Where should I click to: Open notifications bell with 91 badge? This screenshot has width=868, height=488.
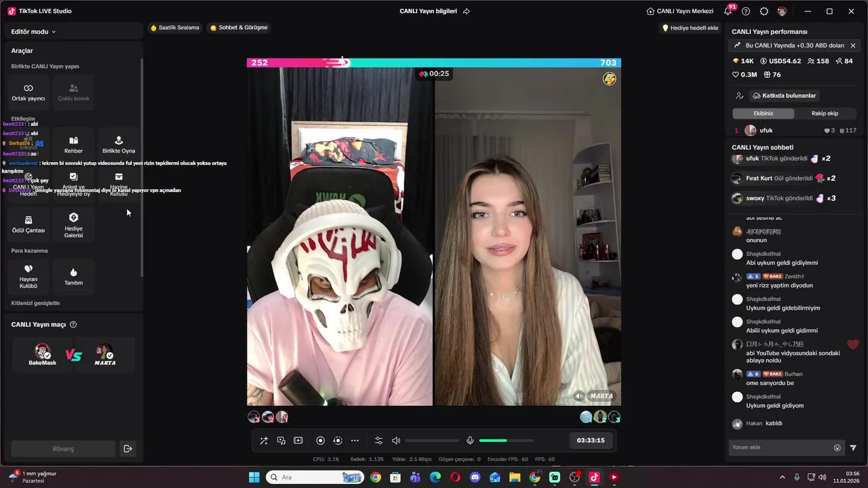728,12
